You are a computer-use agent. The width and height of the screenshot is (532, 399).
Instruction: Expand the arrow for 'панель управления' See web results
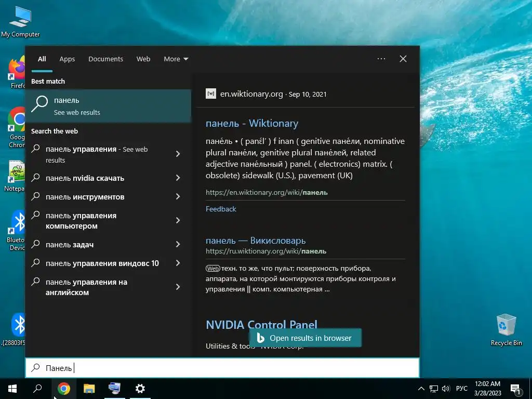pyautogui.click(x=178, y=154)
